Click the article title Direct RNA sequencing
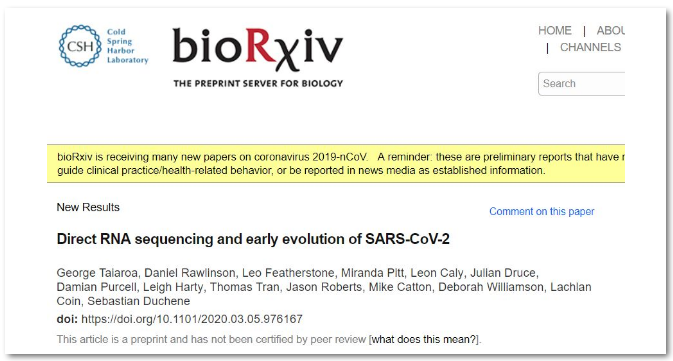 (x=253, y=239)
